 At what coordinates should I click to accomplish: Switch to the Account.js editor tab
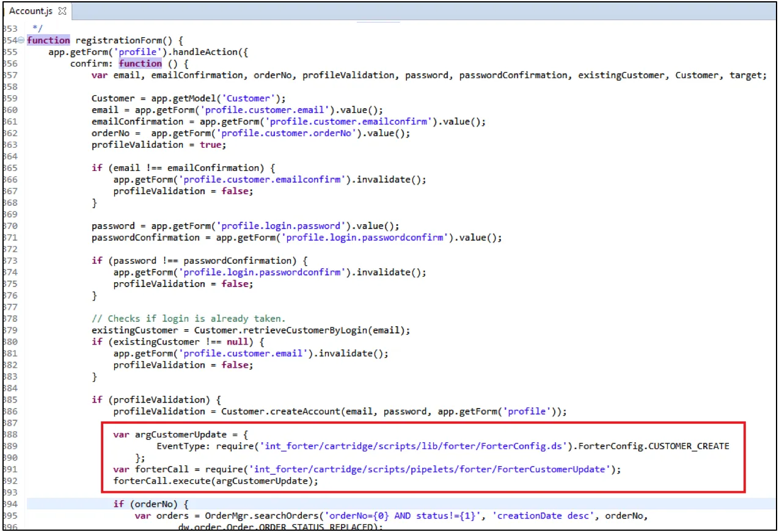[x=31, y=11]
